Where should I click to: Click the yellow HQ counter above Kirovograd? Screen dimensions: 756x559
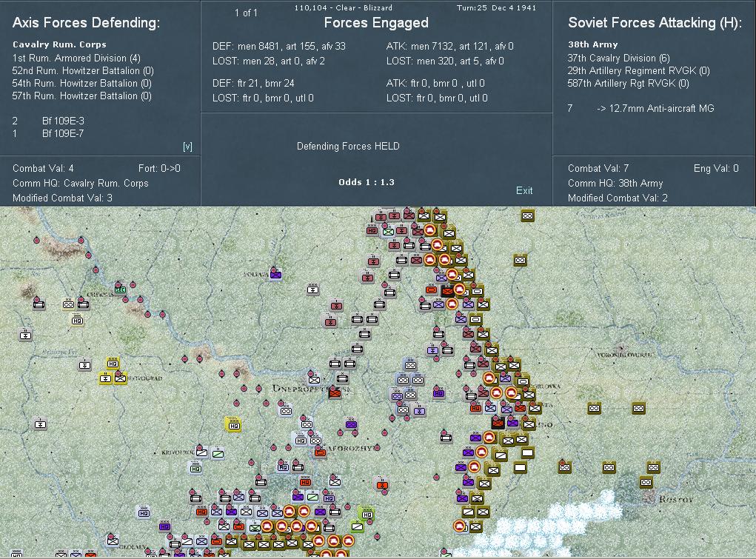[113, 364]
